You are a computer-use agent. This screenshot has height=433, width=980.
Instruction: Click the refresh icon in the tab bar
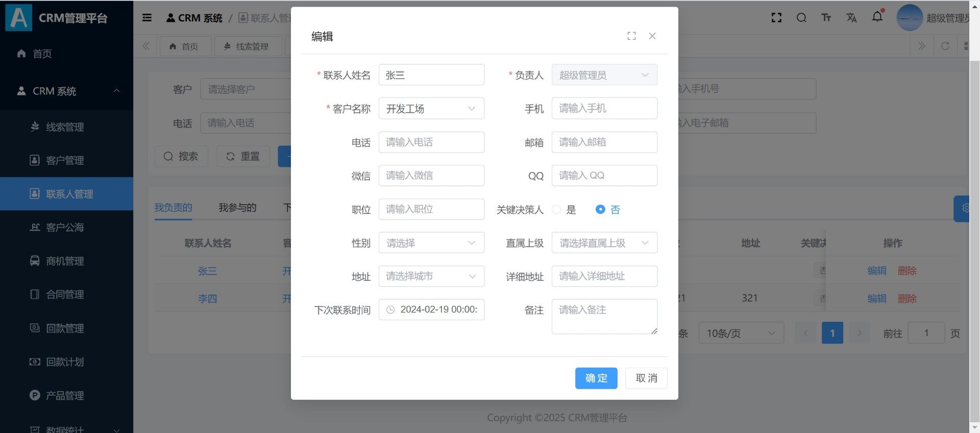click(945, 46)
